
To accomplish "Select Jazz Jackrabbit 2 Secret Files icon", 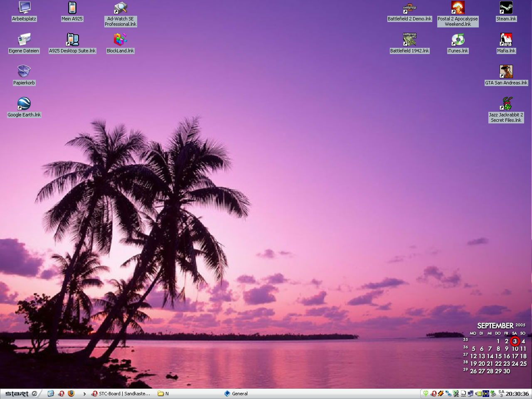I will pos(506,104).
